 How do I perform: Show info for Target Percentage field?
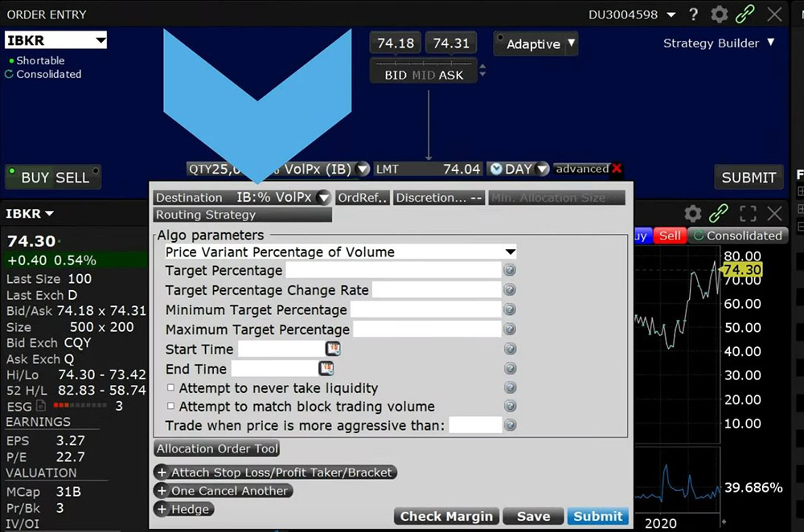[x=509, y=271]
